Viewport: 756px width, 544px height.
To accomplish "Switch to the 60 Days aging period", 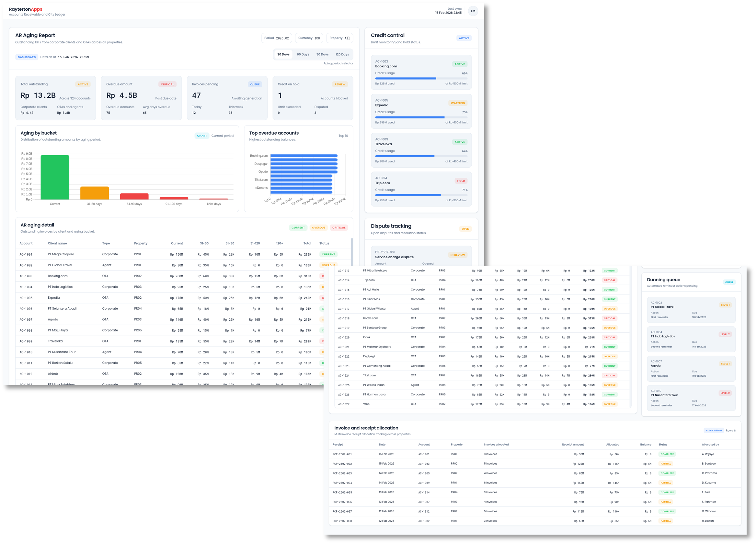I will (303, 54).
